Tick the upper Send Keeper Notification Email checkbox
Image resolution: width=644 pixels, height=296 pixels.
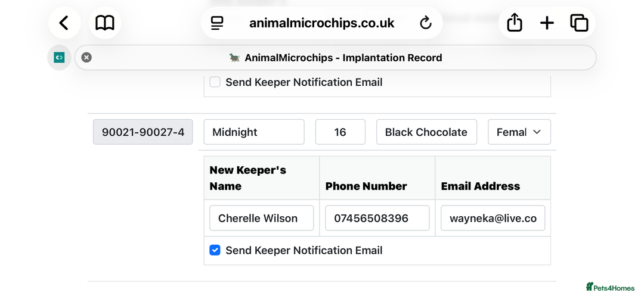[215, 82]
